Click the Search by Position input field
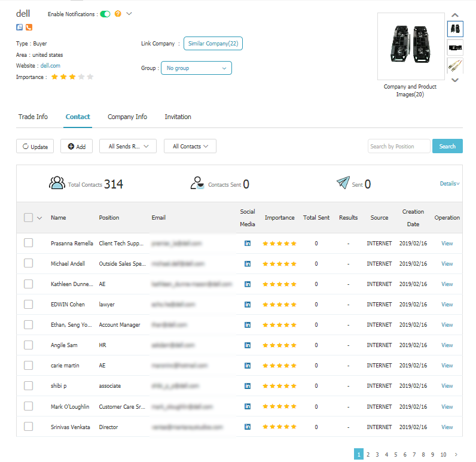 click(399, 146)
